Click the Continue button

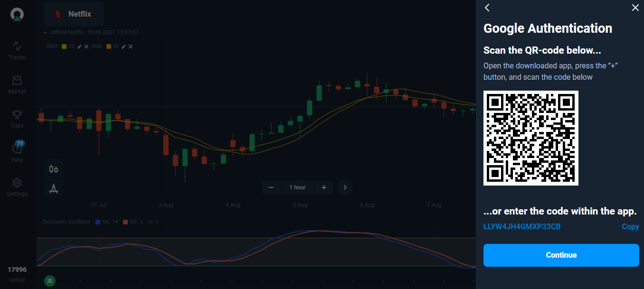tap(561, 255)
